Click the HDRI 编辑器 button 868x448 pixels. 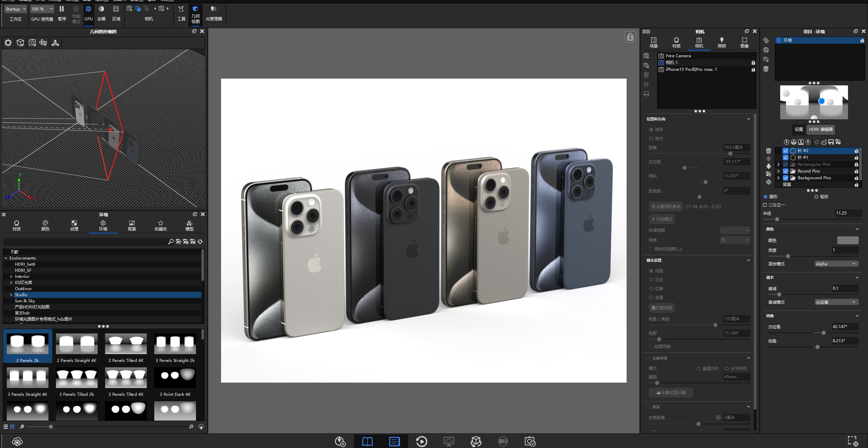(x=821, y=129)
